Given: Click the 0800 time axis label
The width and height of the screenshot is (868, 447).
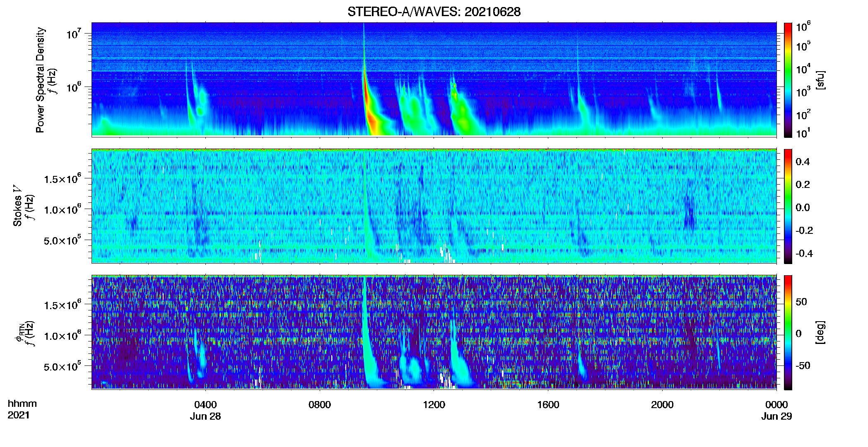Looking at the screenshot, I should coord(320,405).
